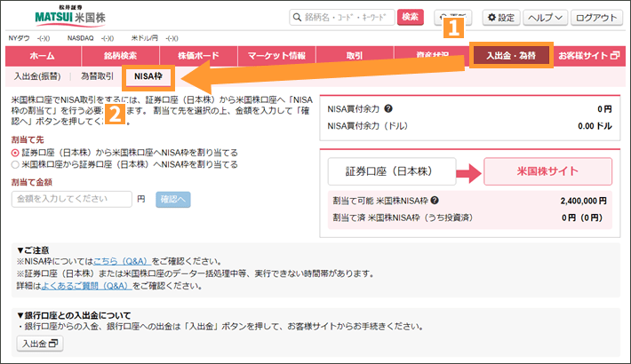The width and height of the screenshot is (631, 364).
Task: Expand the ヘルプ dropdown menu
Action: 546,17
